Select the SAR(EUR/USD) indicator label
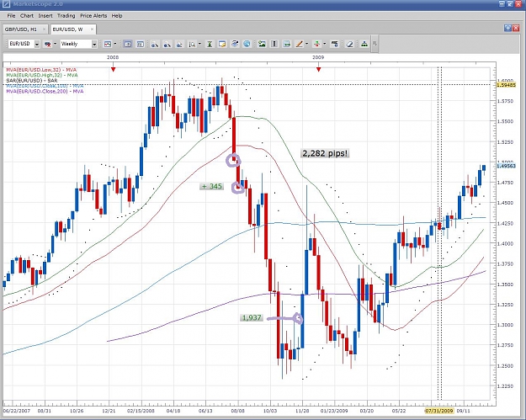526x420 pixels. click(x=32, y=81)
